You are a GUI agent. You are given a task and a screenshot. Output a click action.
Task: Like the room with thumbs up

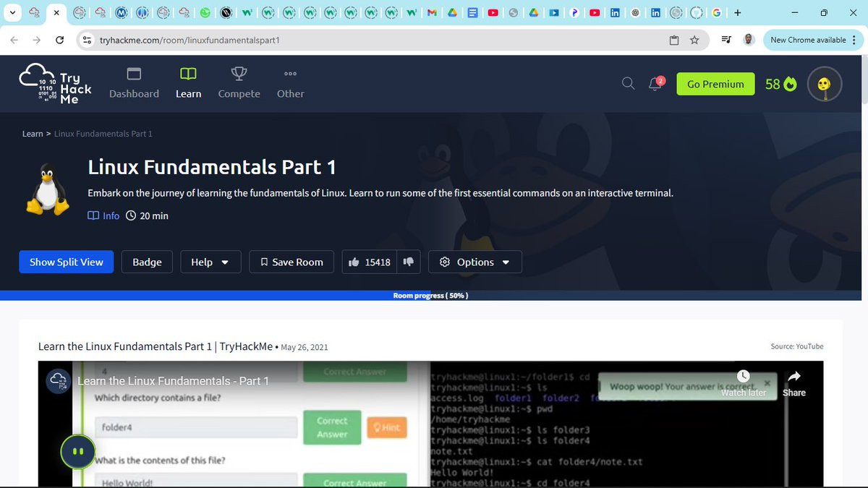coord(370,262)
